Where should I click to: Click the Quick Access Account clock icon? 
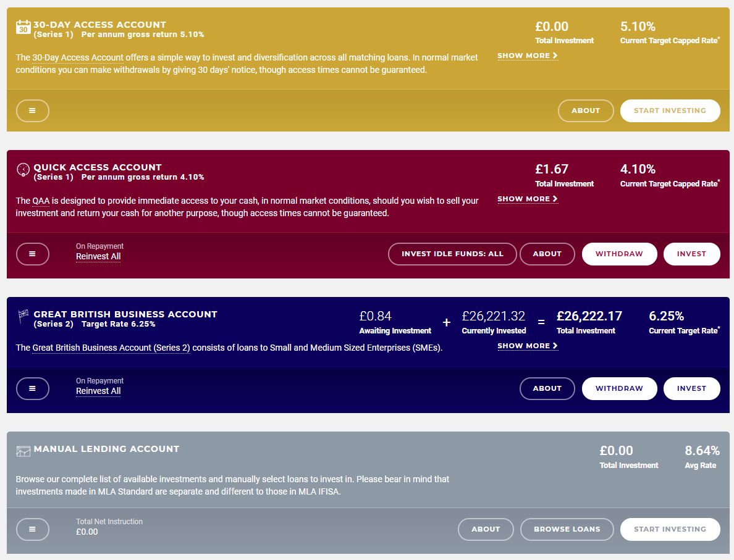point(23,169)
